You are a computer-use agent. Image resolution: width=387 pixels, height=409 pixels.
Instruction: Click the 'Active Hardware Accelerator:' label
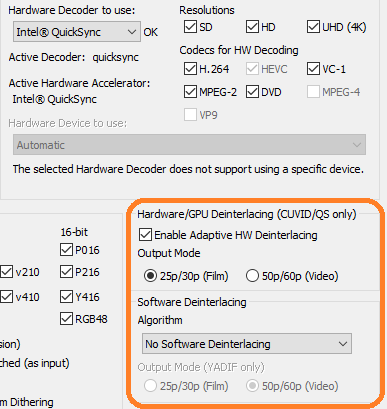click(79, 83)
